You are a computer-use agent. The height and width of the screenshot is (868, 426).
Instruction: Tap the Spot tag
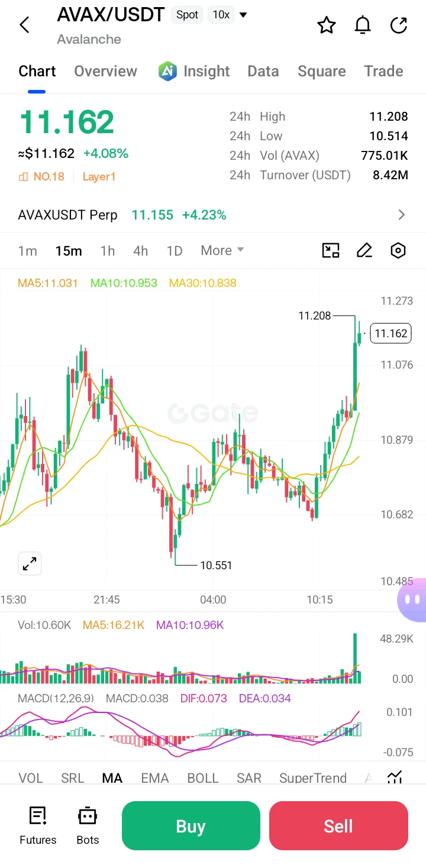point(187,15)
